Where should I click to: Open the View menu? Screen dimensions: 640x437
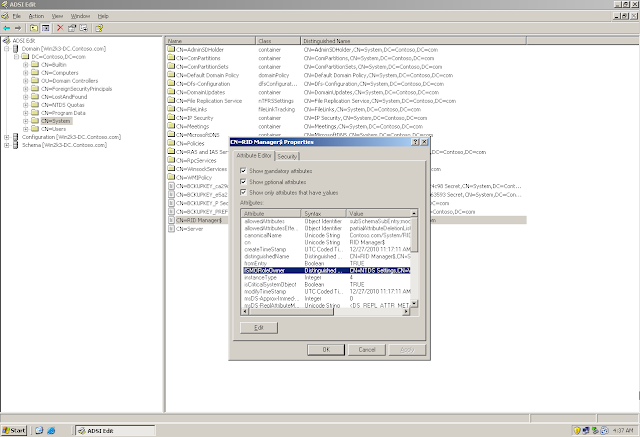click(57, 16)
